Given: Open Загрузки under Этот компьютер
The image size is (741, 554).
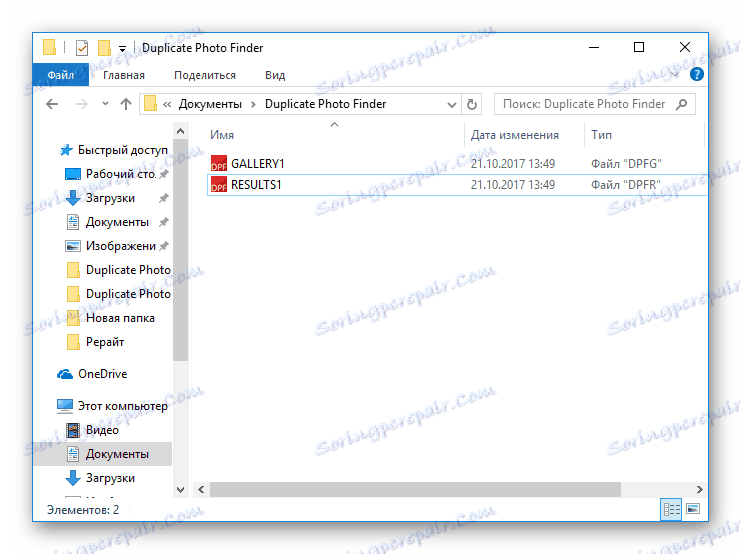Looking at the screenshot, I should (110, 478).
